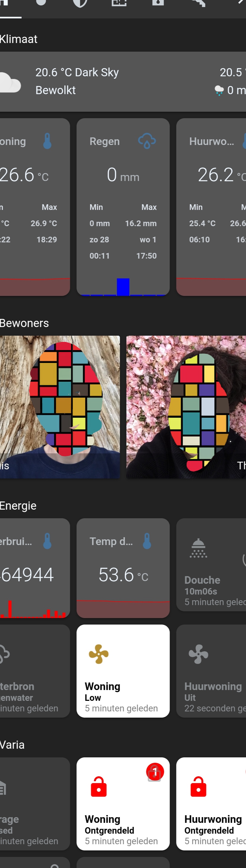Image resolution: width=246 pixels, height=868 pixels.
Task: Toggle the Woning fan set to Low
Action: (x=123, y=671)
